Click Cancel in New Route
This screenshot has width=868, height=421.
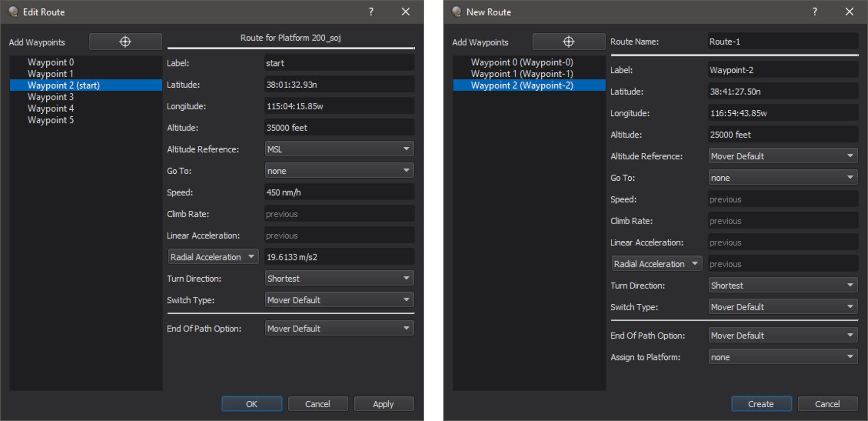(x=828, y=404)
